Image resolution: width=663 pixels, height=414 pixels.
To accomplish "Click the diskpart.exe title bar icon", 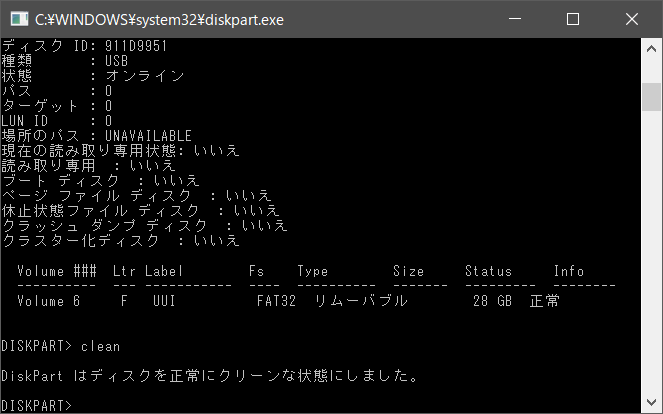I will 19,19.
